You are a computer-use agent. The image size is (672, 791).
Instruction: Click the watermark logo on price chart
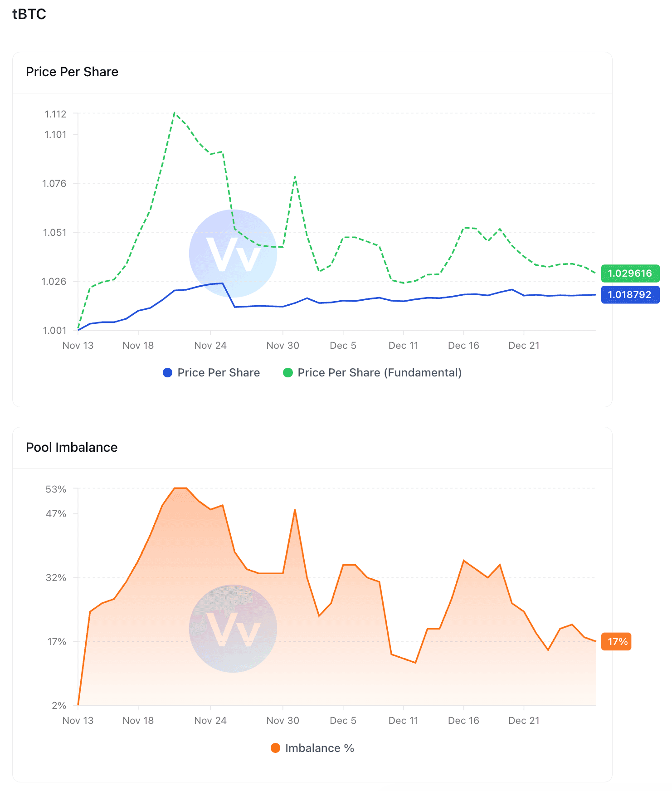coord(233,254)
